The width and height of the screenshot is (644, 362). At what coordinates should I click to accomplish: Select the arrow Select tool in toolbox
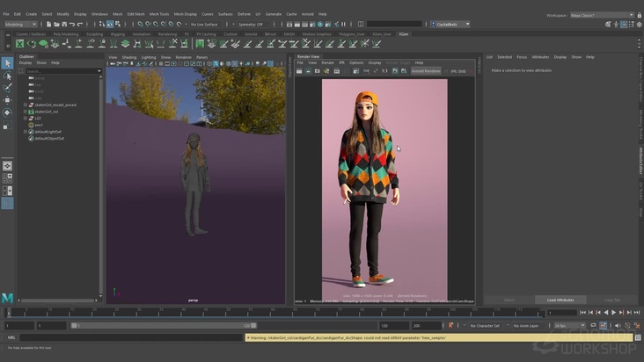7,62
